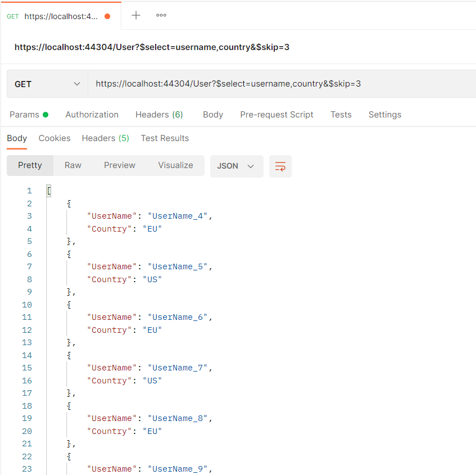Image resolution: width=476 pixels, height=475 pixels.
Task: Choose the Visualize response view
Action: pos(175,165)
